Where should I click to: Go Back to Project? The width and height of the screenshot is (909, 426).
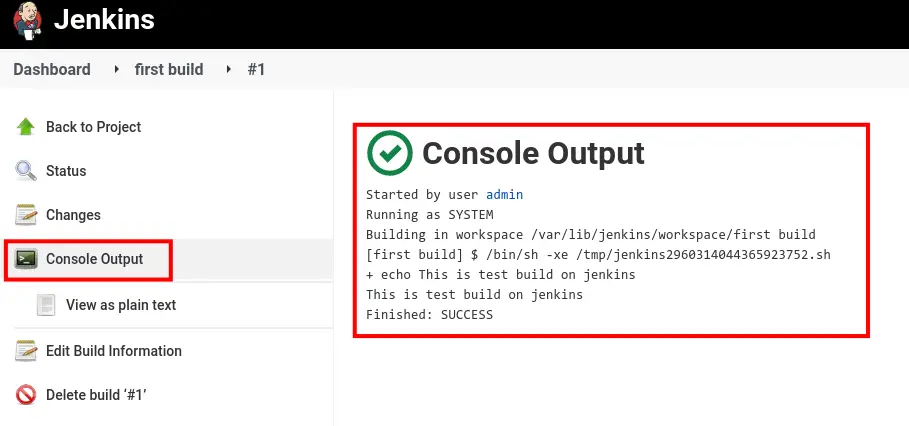[93, 127]
